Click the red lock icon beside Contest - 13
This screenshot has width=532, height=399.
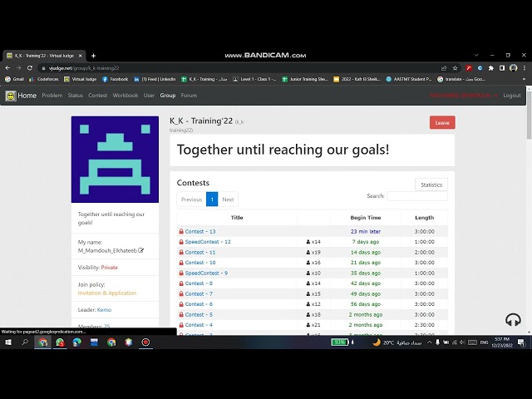pyautogui.click(x=181, y=232)
